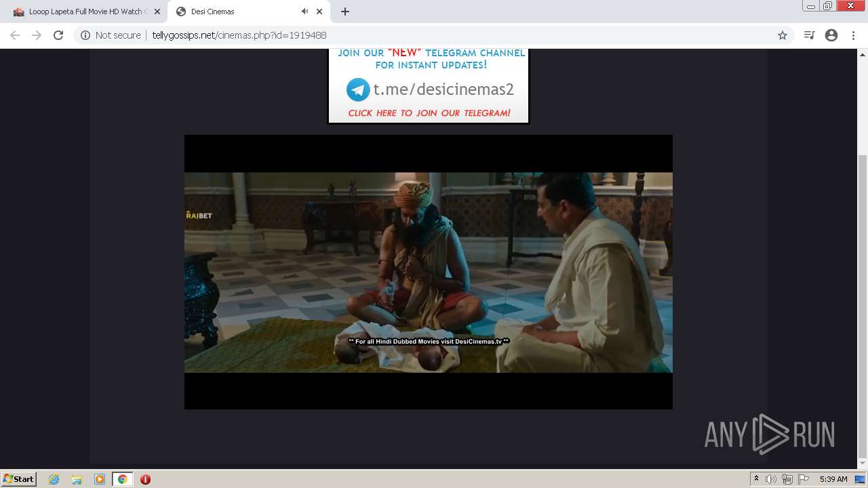
Task: Reload the current page
Action: (x=58, y=35)
